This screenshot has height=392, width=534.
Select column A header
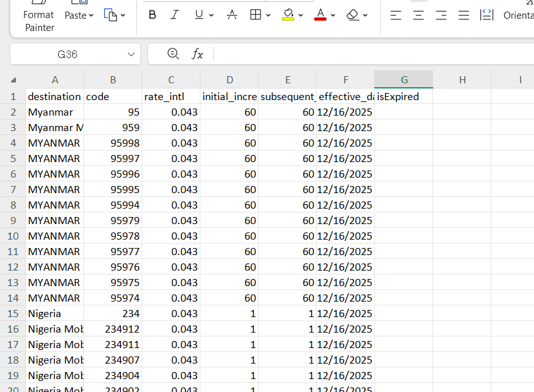coord(55,80)
